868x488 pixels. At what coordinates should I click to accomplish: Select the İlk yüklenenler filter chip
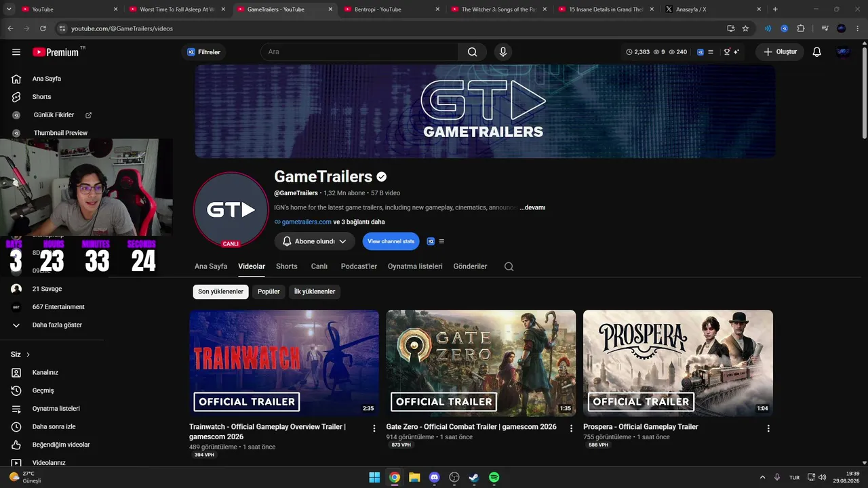[315, 291]
